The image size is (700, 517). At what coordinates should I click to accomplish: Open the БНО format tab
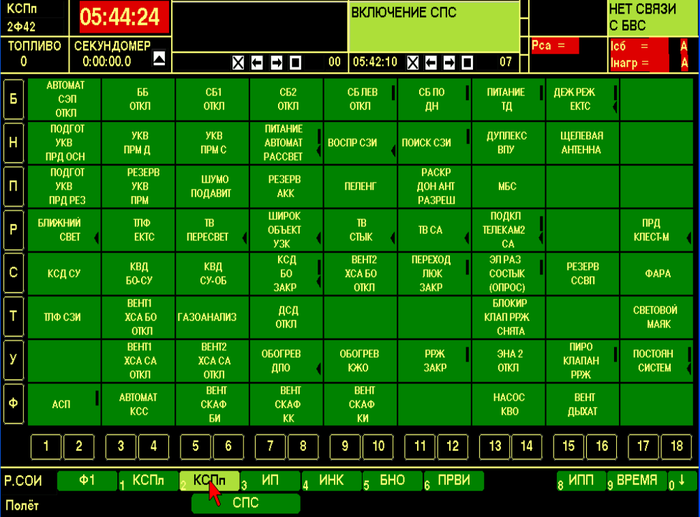392,481
